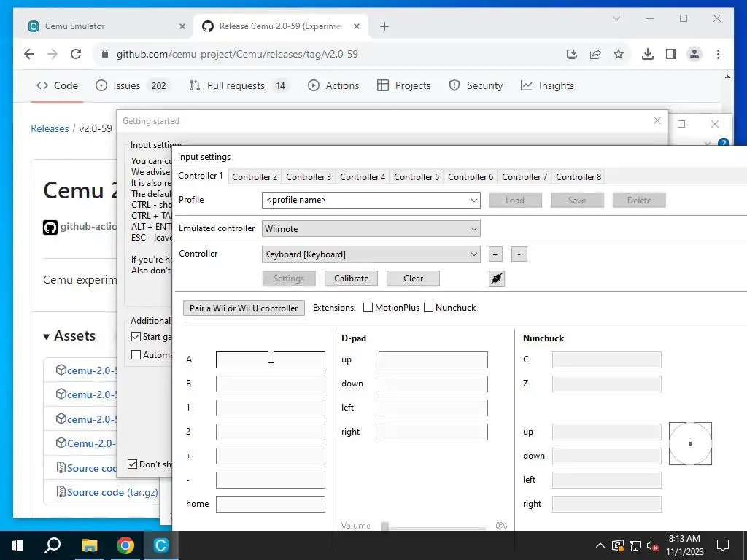Click the network tray icon

click(635, 545)
